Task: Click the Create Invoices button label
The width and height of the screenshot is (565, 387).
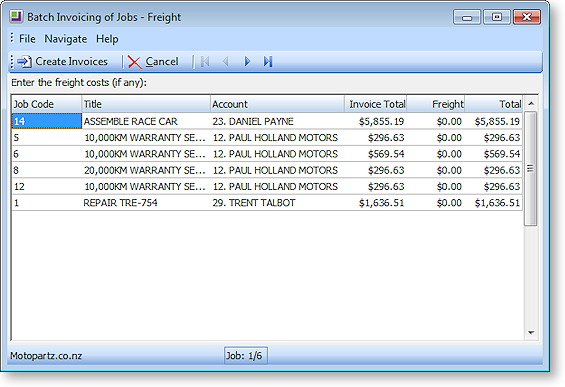Action: (x=71, y=62)
